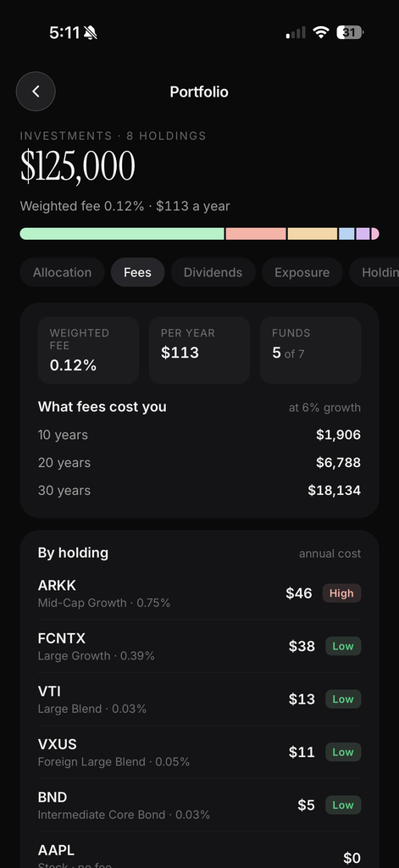
Task: Tap the cellular signal bars icon
Action: coord(296,33)
